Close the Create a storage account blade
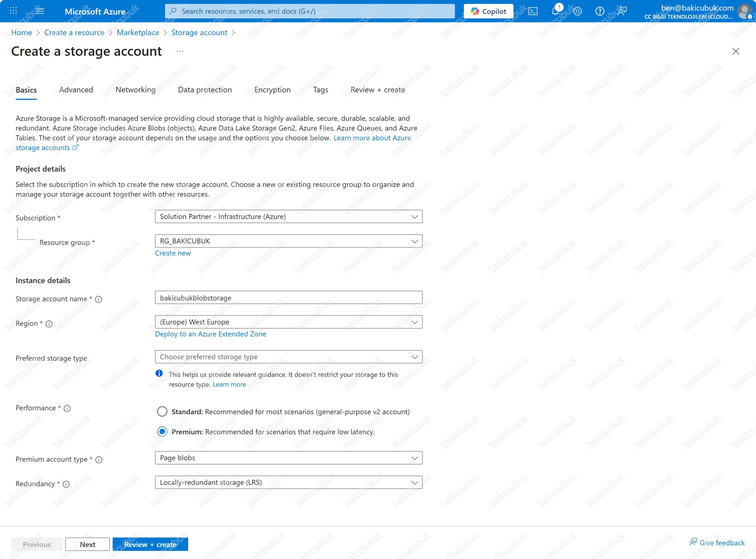756x559 pixels. coord(735,51)
